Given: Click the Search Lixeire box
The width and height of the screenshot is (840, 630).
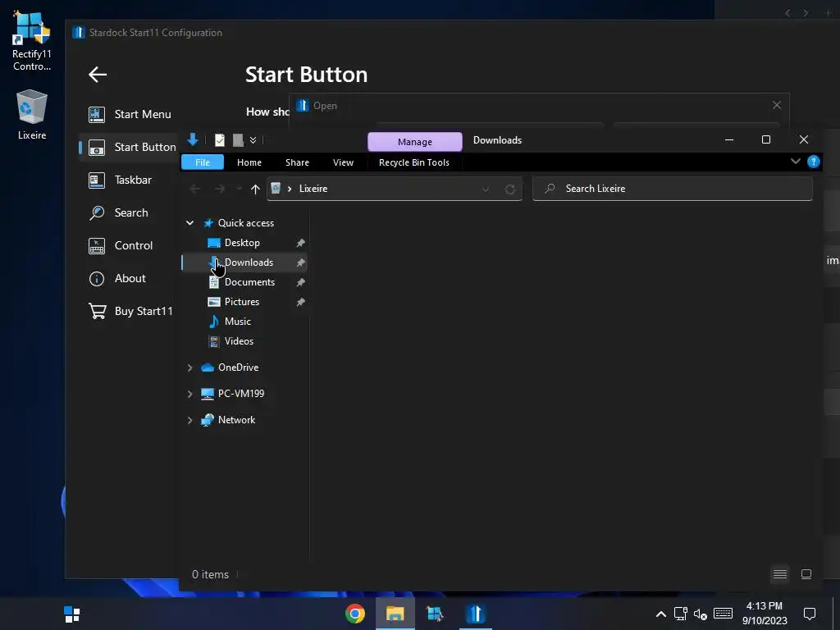Looking at the screenshot, I should (x=673, y=189).
